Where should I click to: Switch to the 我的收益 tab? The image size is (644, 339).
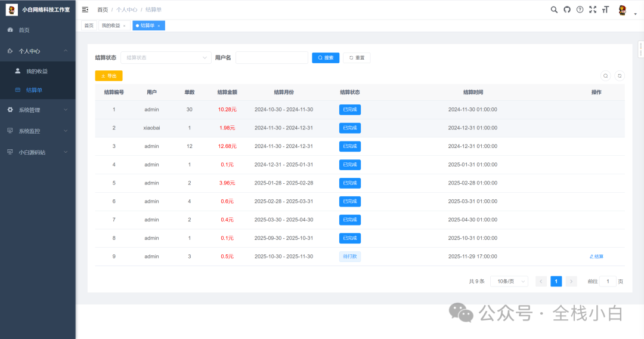point(111,26)
